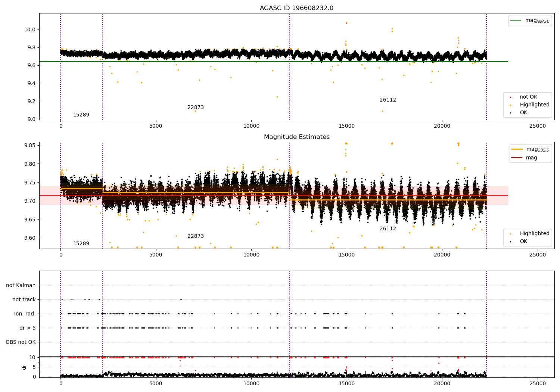Click the red 'mag' legend label
This screenshot has height=392, width=560.
[532, 158]
